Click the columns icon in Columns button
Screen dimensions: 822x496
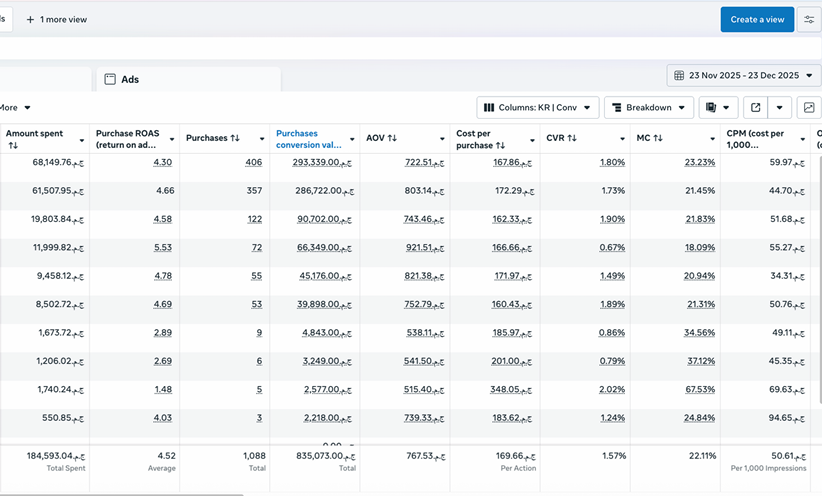tap(489, 108)
